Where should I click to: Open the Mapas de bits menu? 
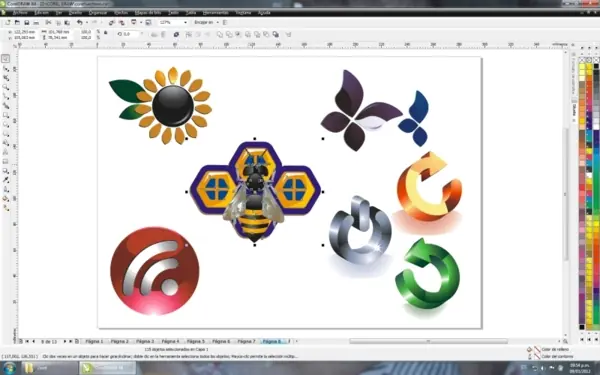coord(148,13)
